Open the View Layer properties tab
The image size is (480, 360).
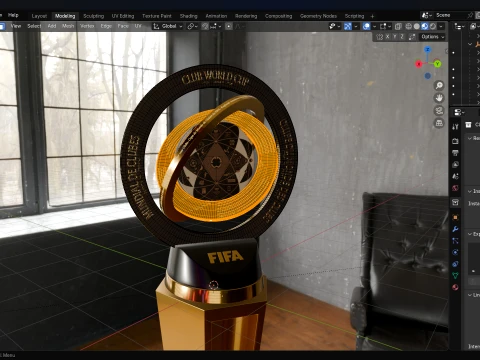click(455, 164)
